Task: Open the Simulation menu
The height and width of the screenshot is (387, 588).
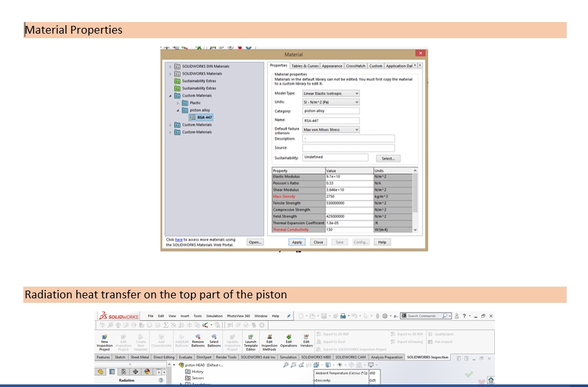Action: [213, 316]
